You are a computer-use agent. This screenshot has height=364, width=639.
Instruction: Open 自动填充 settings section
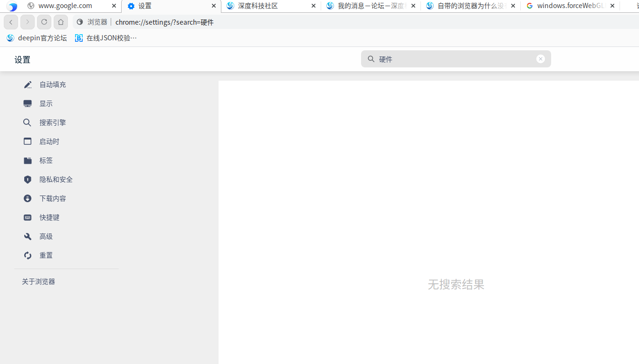click(x=53, y=84)
